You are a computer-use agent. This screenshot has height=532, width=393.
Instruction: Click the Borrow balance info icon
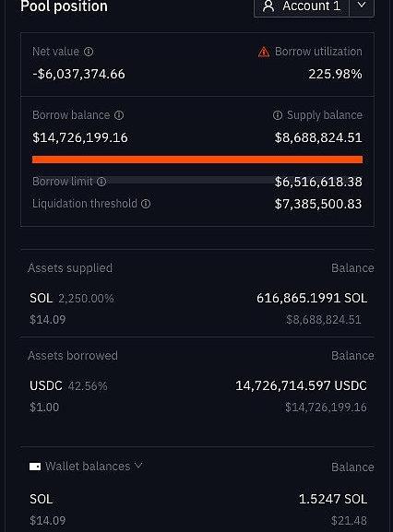click(119, 115)
